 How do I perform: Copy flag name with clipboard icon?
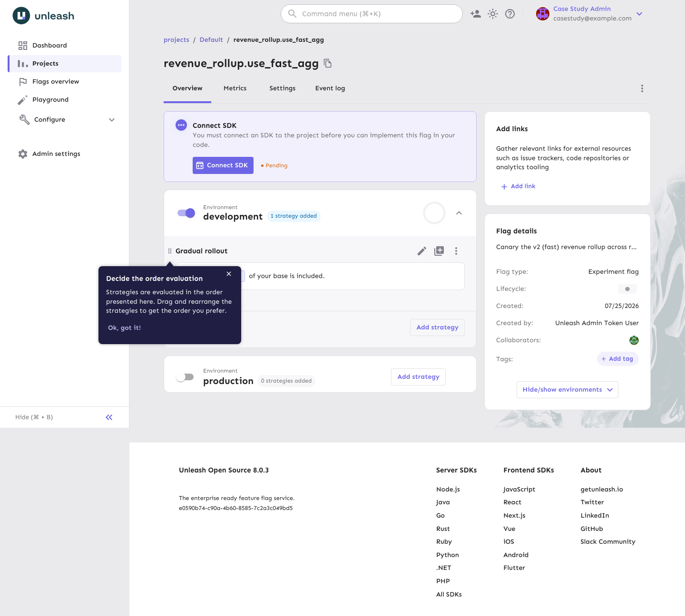328,63
